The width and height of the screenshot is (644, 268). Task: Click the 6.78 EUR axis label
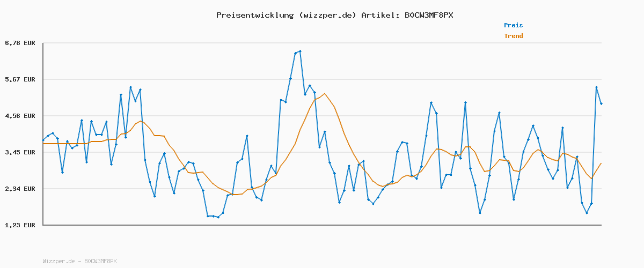pos(20,43)
